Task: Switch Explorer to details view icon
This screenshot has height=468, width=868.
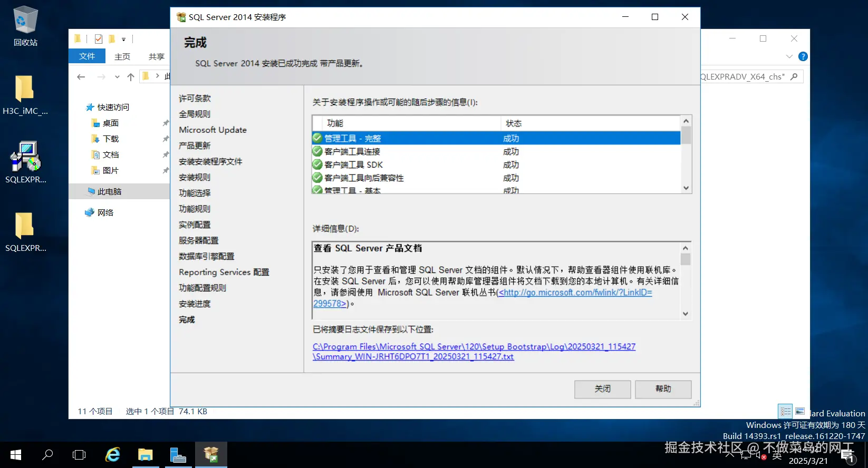Action: pos(786,411)
